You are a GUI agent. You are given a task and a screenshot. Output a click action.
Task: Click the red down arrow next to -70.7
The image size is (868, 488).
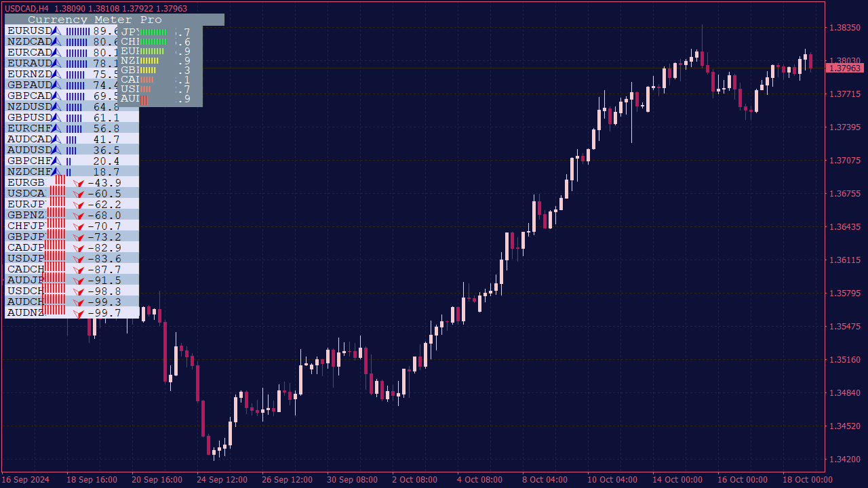79,227
